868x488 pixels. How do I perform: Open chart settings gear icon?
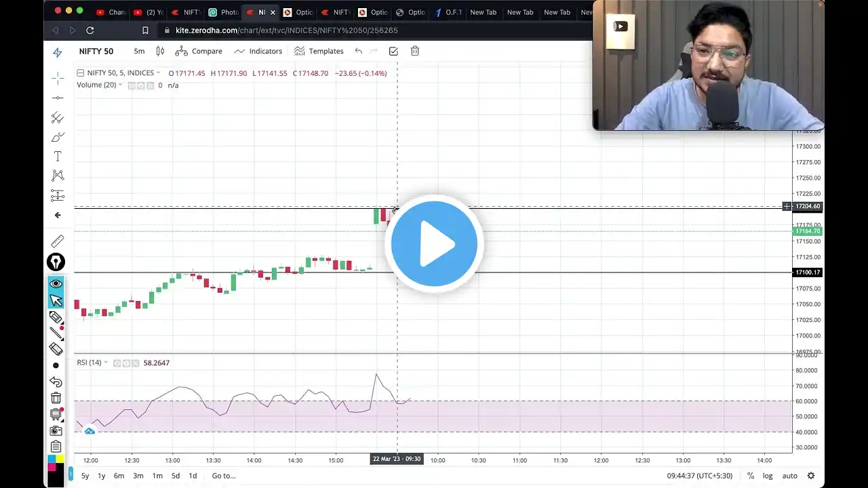[x=811, y=476]
